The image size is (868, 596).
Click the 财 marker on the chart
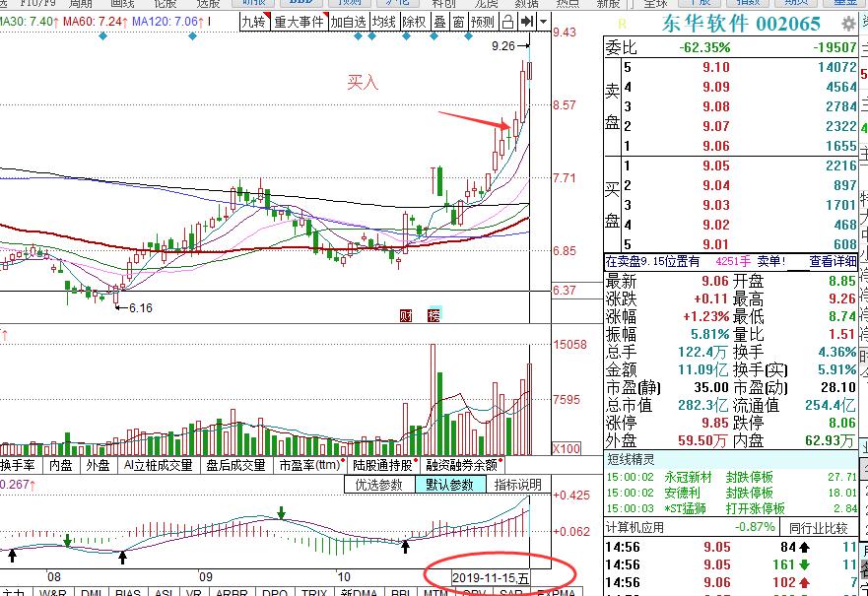click(406, 315)
